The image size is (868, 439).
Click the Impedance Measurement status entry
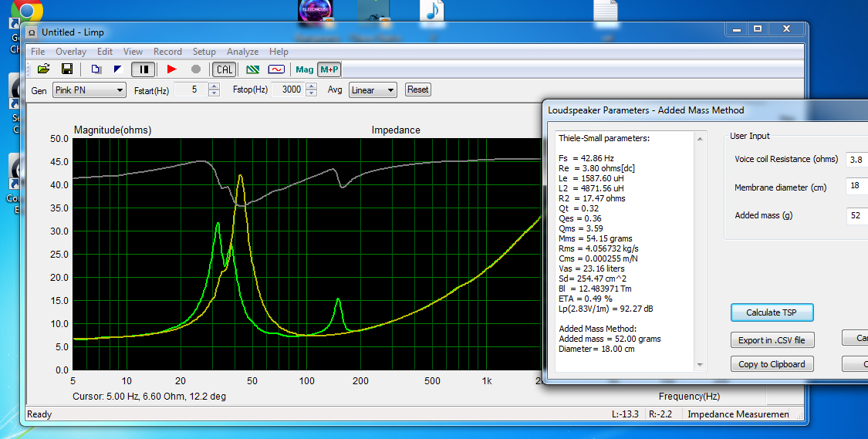[x=738, y=414]
